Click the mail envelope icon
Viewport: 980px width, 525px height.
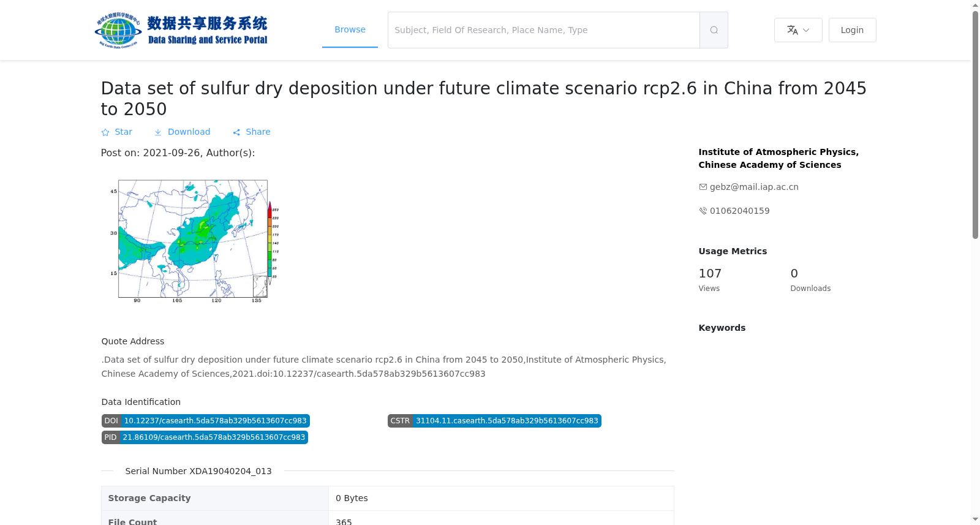pyautogui.click(x=703, y=187)
